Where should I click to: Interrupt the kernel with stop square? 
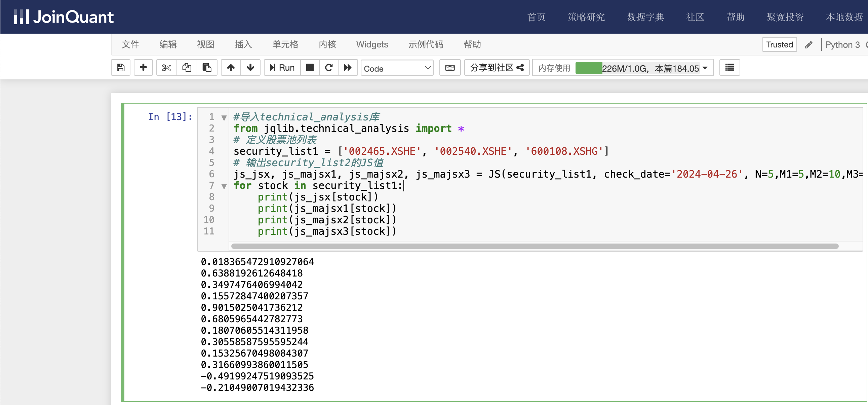click(x=310, y=68)
